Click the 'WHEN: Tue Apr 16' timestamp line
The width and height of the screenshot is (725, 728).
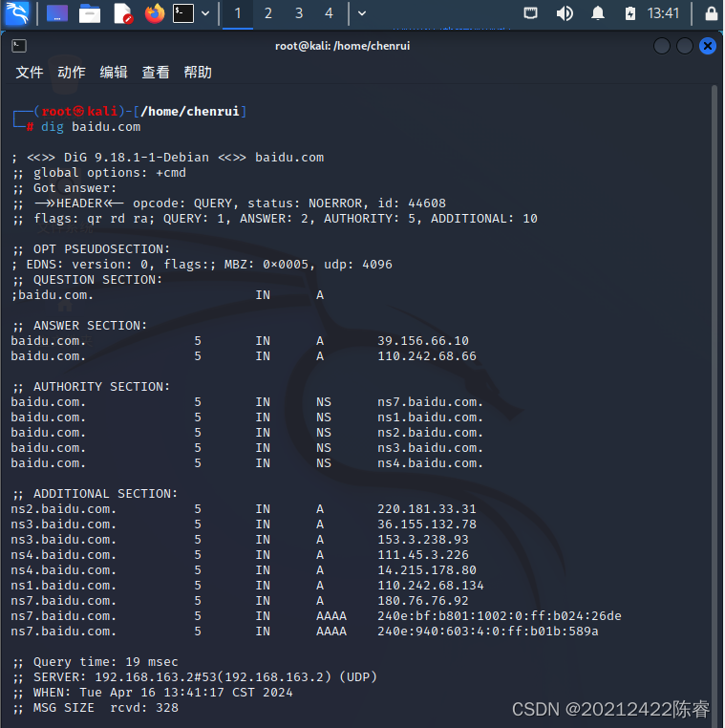click(x=153, y=693)
